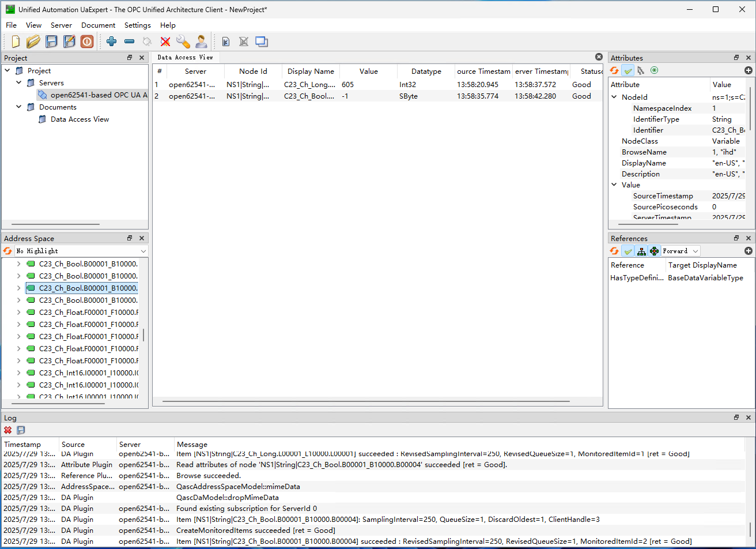
Task: Float the Address Space panel
Action: pos(130,238)
